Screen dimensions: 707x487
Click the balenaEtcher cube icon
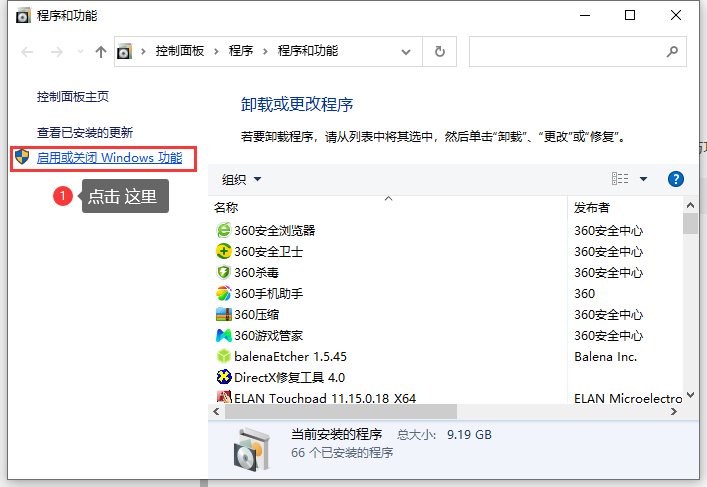[224, 356]
